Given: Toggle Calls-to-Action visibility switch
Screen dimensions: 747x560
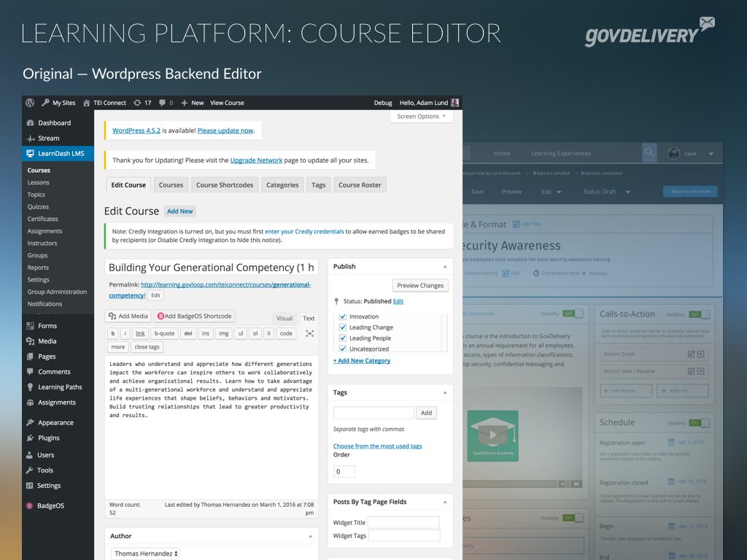Looking at the screenshot, I should click(x=700, y=314).
